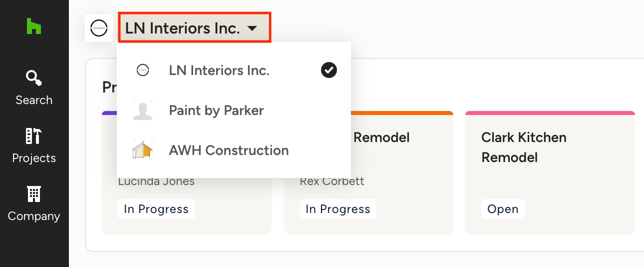Click In Progress badge under Rex Corbett
This screenshot has height=267, width=644.
[337, 209]
